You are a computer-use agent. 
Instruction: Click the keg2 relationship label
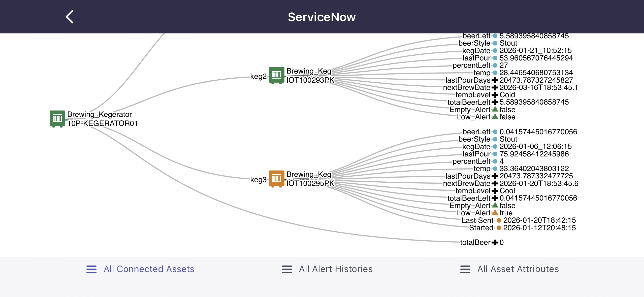pyautogui.click(x=258, y=76)
